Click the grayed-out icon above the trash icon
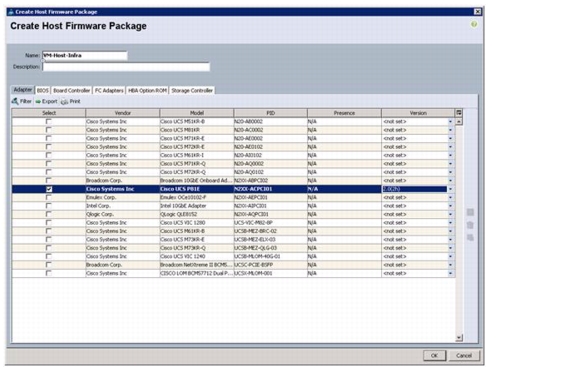The width and height of the screenshot is (576, 371). (470, 212)
